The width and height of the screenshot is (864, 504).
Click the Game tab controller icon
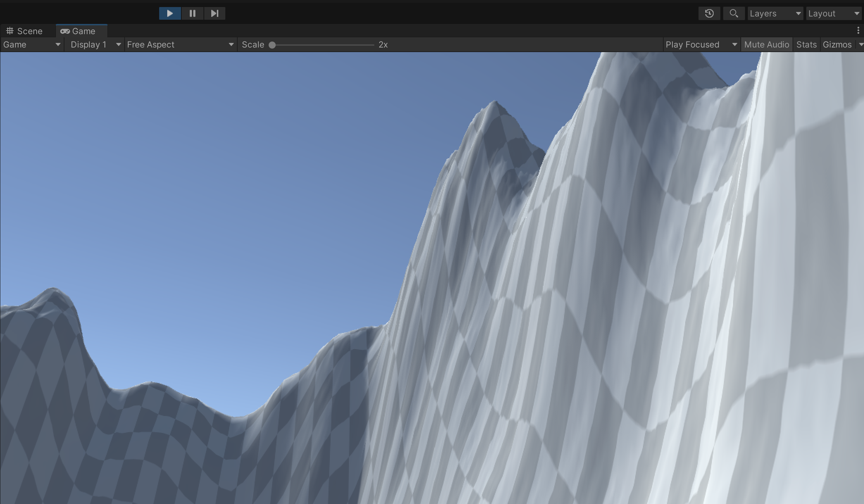[x=65, y=31]
